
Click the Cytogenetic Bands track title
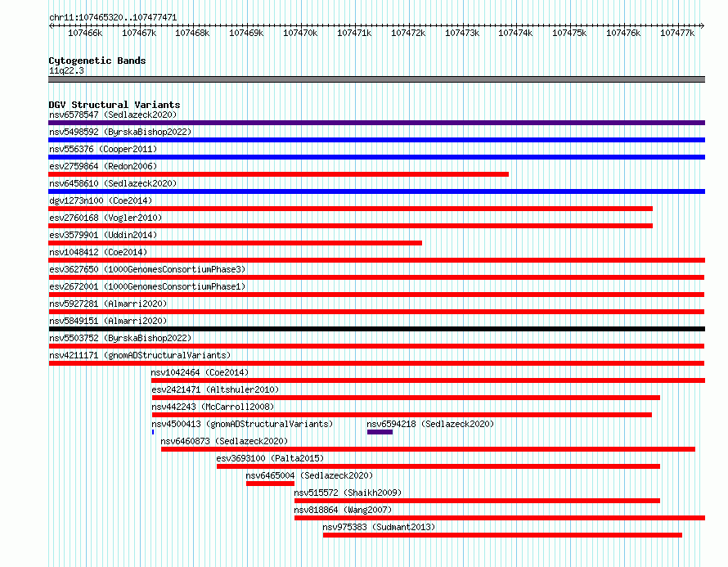point(97,61)
